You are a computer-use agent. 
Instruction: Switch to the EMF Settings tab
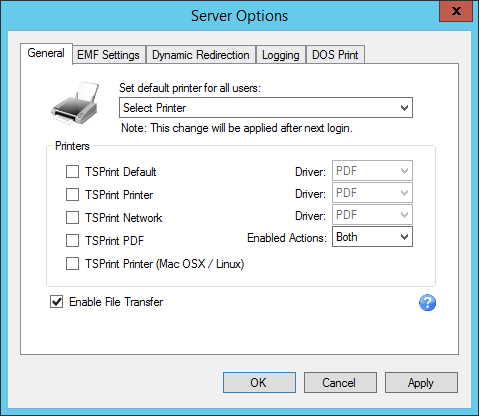(109, 54)
